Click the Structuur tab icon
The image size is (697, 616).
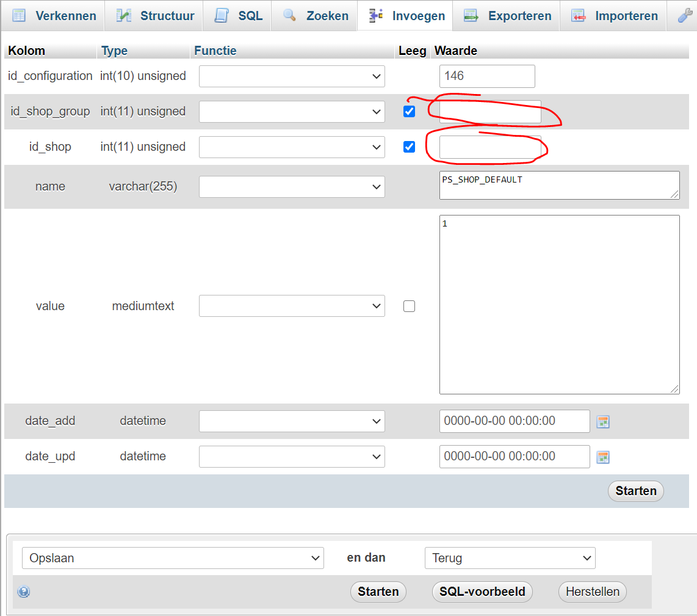[123, 15]
